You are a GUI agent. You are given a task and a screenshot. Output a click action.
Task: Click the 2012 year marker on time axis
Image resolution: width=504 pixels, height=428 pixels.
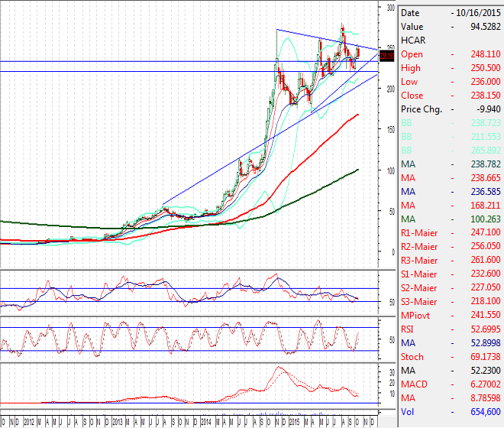[x=28, y=421]
